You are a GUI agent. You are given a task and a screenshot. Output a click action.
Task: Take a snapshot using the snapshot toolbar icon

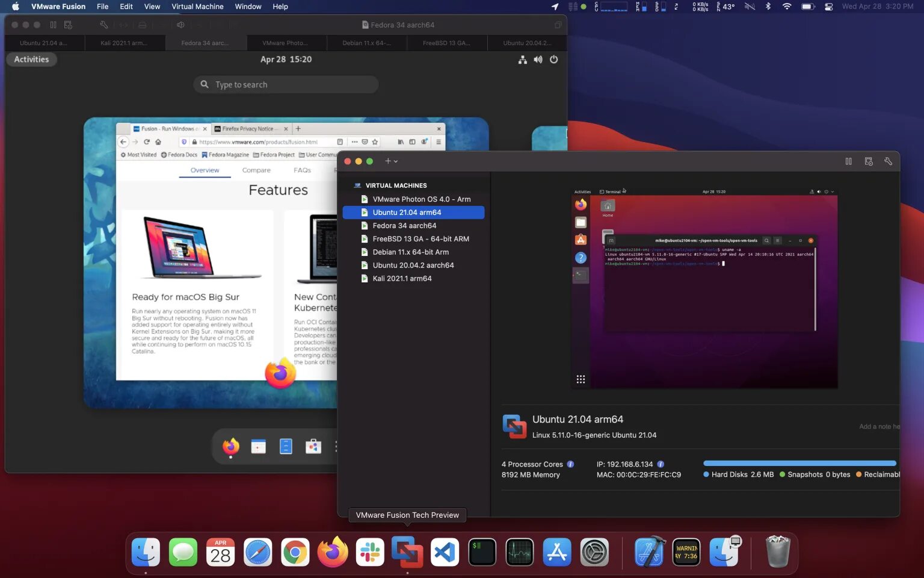(x=869, y=161)
